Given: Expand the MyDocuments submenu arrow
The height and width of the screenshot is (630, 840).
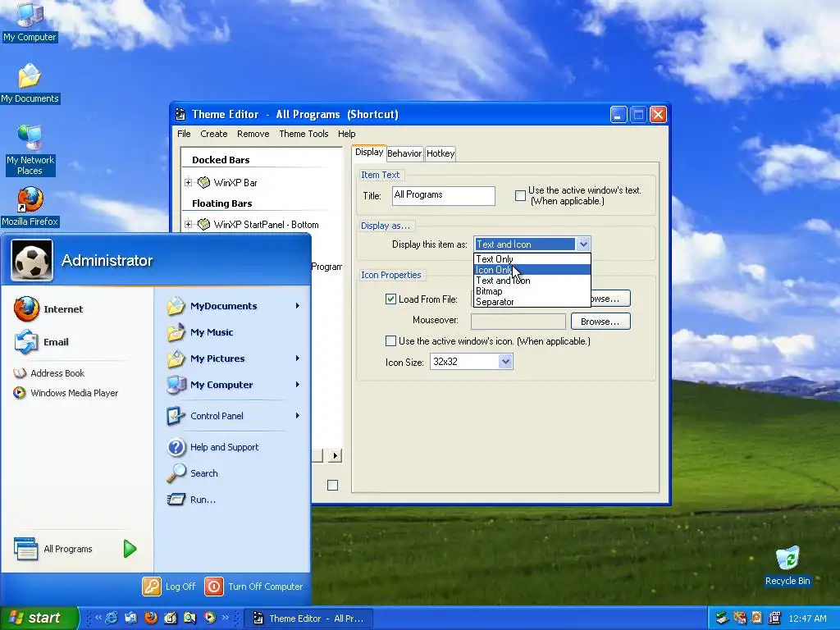Looking at the screenshot, I should (297, 306).
